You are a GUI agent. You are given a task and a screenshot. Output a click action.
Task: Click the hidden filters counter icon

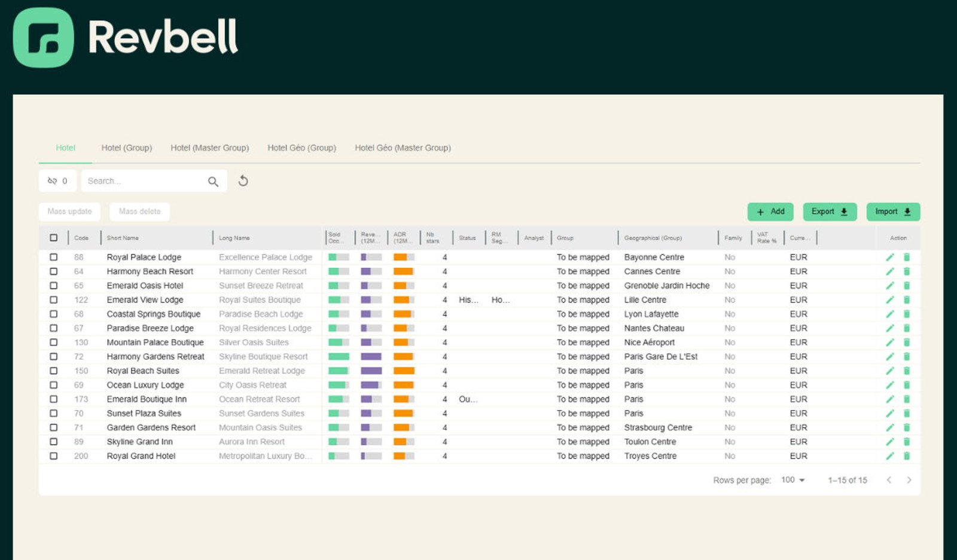(x=53, y=180)
